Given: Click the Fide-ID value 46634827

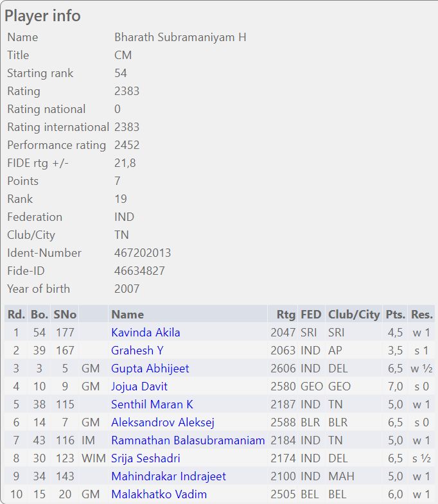Looking at the screenshot, I should tap(139, 271).
